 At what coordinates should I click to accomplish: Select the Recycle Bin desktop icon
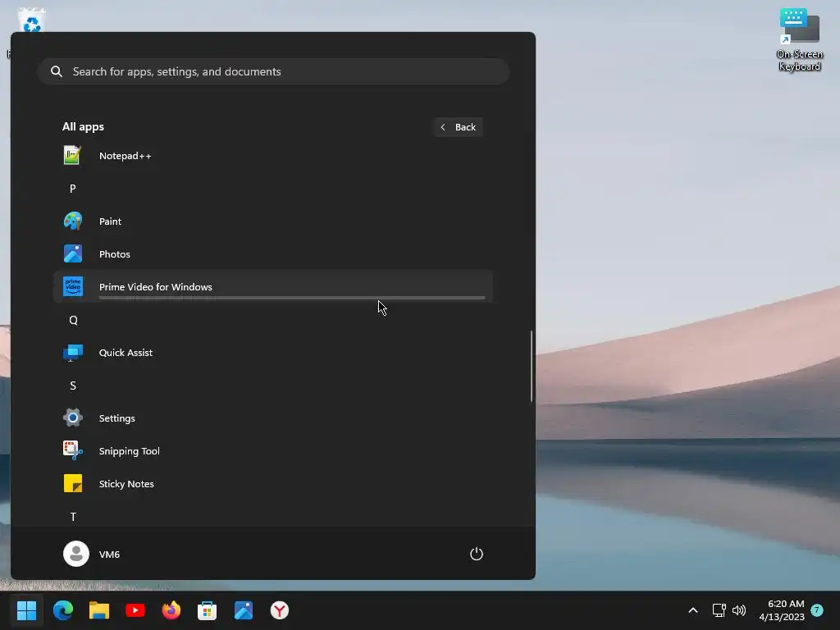[x=32, y=21]
